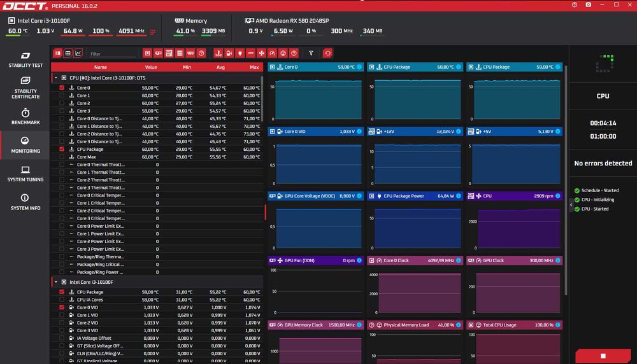The height and width of the screenshot is (364, 637).
Task: Collapse the Intel Core i3-10100F sensor group
Action: (56, 282)
